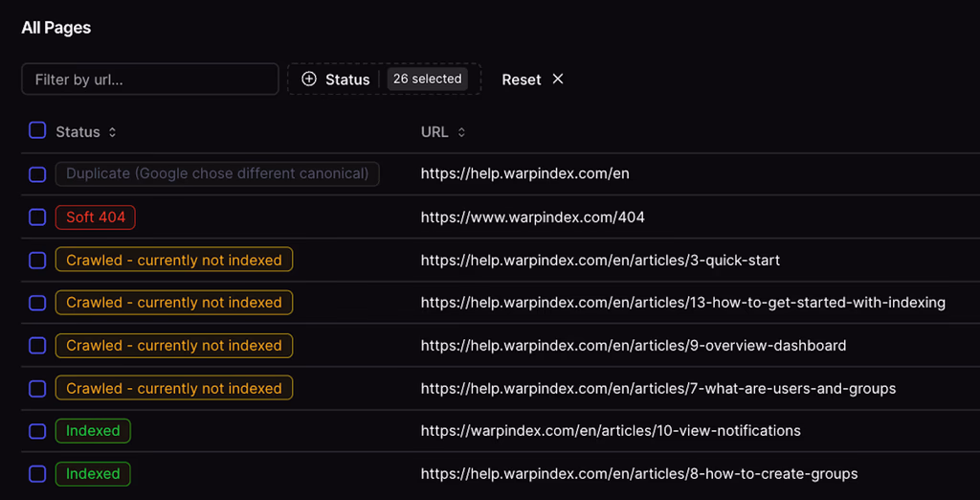Image resolution: width=980 pixels, height=500 pixels.
Task: Click the All Pages heading
Action: pos(56,28)
